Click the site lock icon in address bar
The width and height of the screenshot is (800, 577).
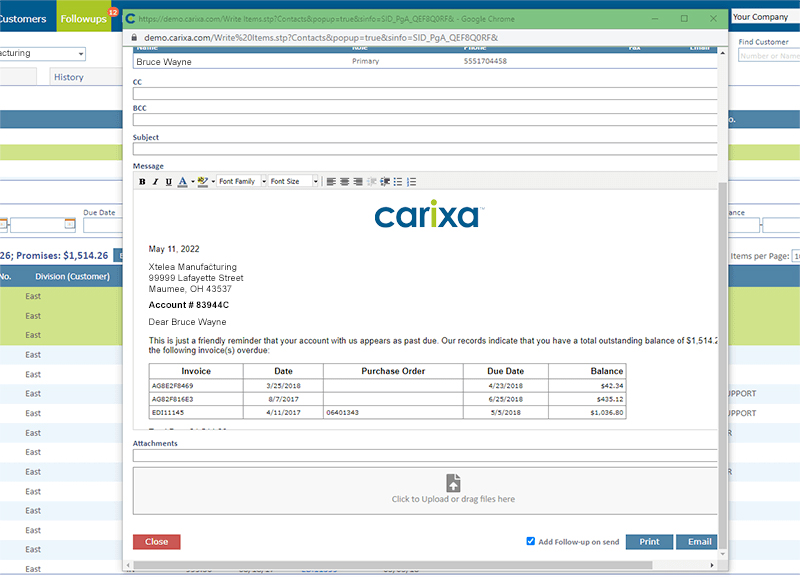135,38
